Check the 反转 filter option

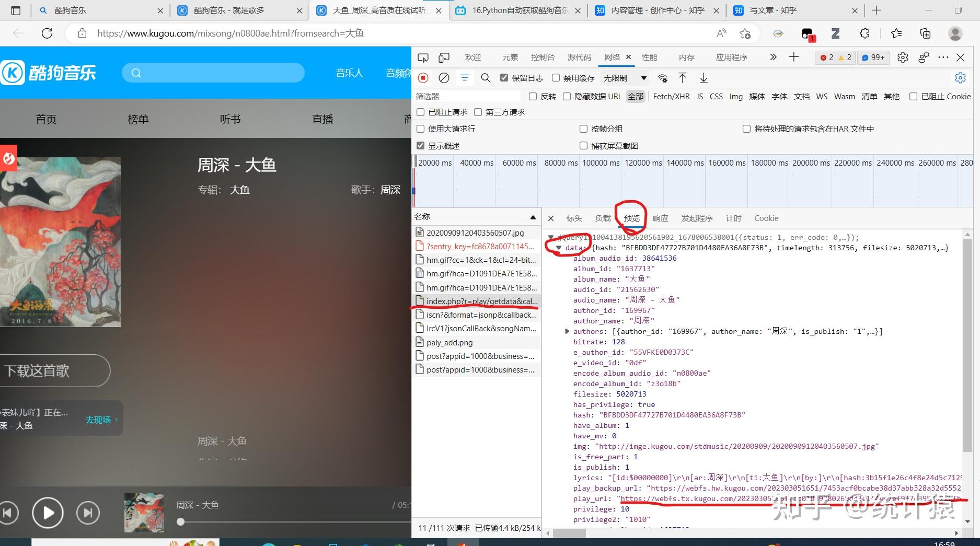[533, 96]
